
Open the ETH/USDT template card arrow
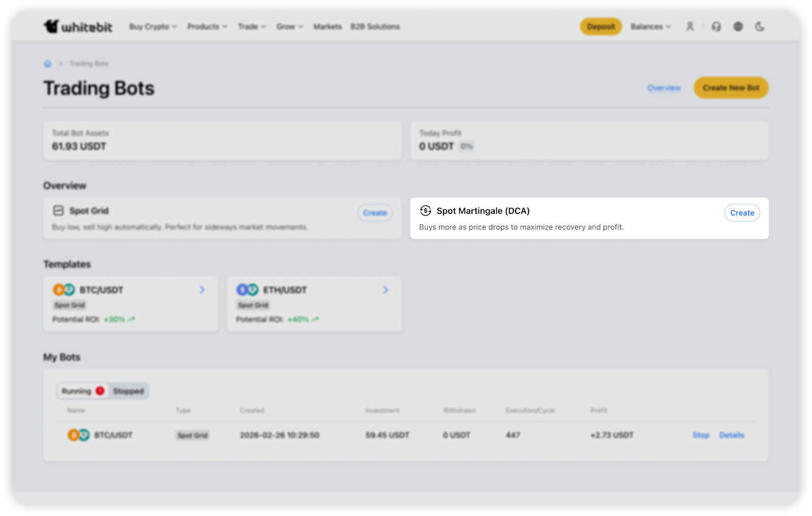pyautogui.click(x=386, y=290)
